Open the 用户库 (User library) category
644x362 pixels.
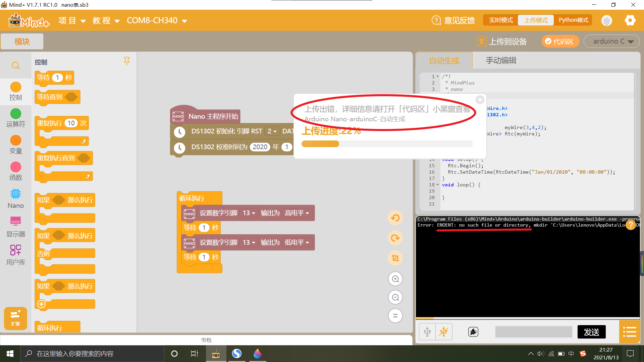point(16,255)
